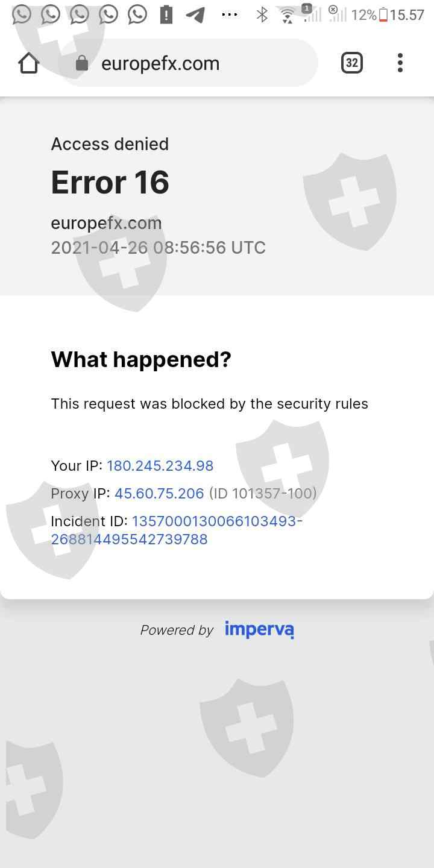Tap the Bluetooth status icon
This screenshot has width=434, height=868.
[x=262, y=14]
